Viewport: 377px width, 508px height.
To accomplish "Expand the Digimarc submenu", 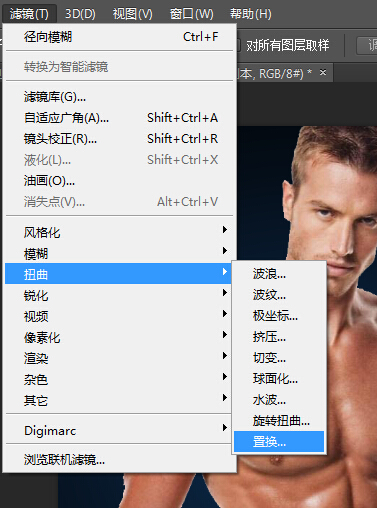I will [x=119, y=430].
